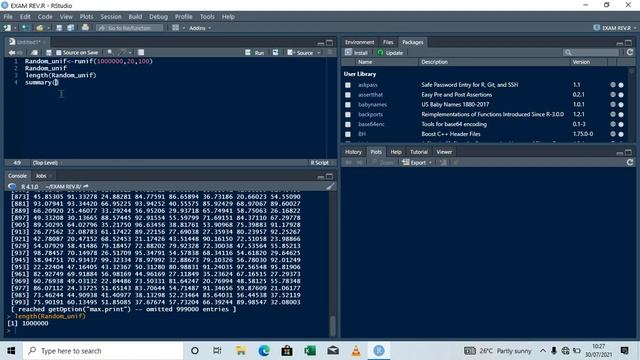Toggle Source on Save checkbox
640x360 pixels.
click(x=58, y=53)
